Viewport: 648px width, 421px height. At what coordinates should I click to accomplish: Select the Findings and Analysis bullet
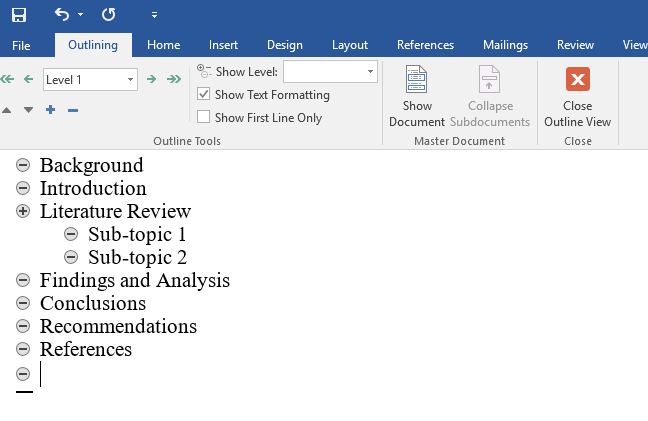click(x=23, y=280)
